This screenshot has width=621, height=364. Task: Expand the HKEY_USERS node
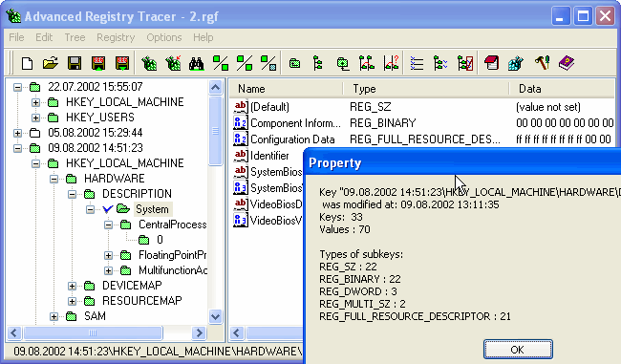pos(35,118)
